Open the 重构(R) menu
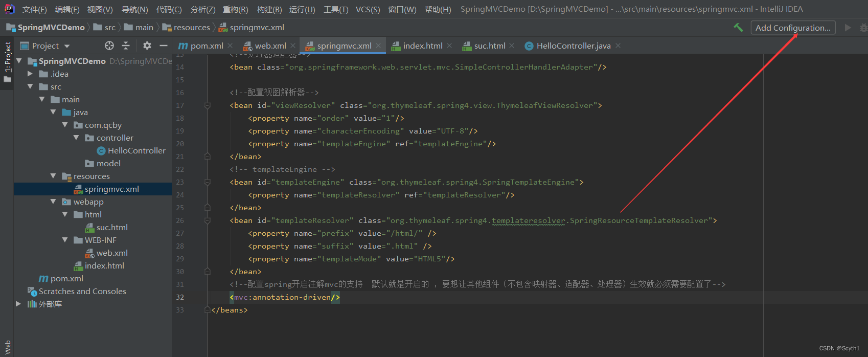The image size is (868, 357). pos(235,9)
